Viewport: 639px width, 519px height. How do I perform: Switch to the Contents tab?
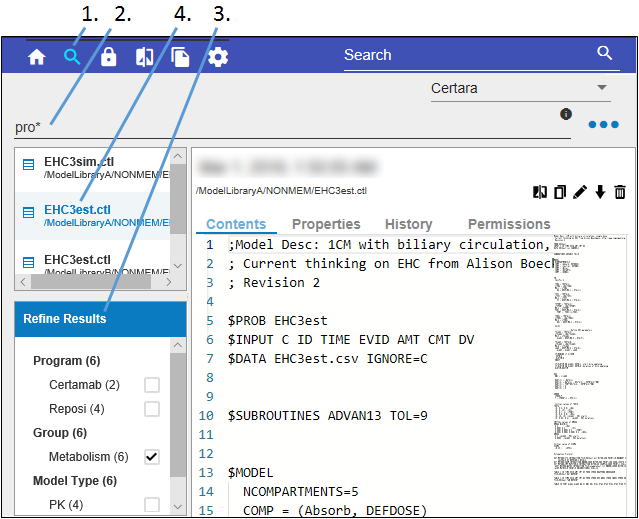pyautogui.click(x=236, y=224)
